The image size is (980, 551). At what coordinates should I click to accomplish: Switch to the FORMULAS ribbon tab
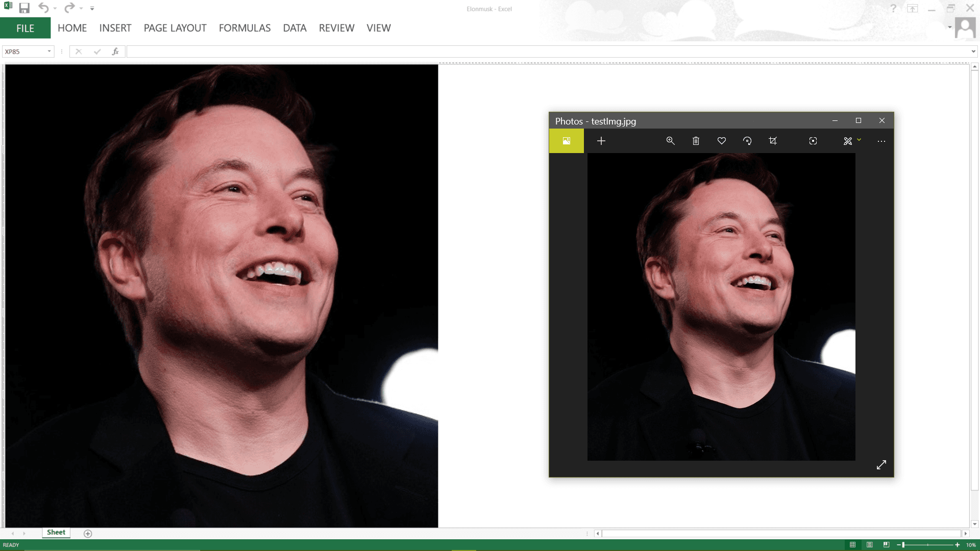pos(244,28)
